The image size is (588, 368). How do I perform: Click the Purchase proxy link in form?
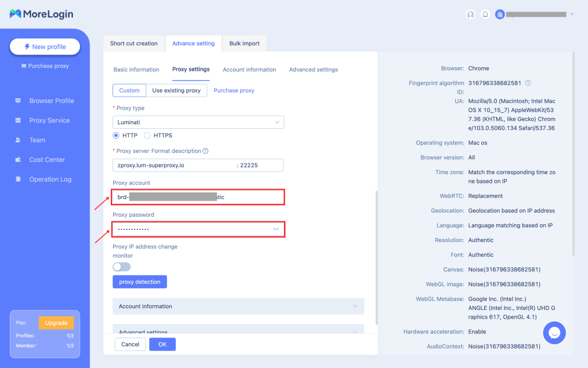234,90
